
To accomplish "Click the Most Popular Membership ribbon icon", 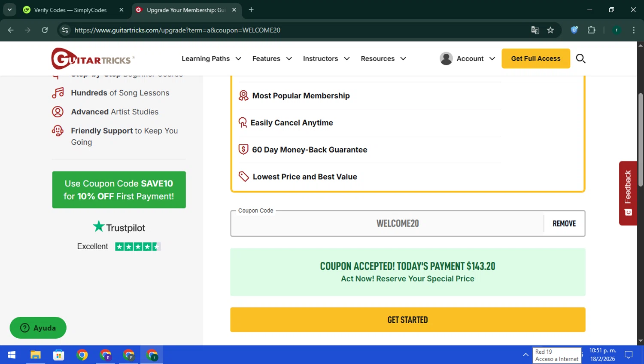I will coord(243,96).
